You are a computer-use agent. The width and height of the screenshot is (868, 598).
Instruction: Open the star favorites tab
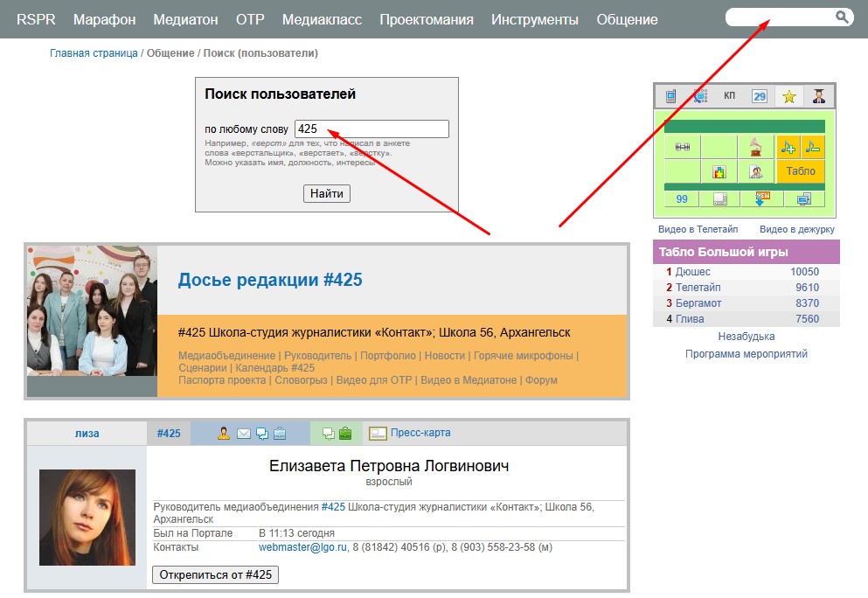[x=789, y=96]
